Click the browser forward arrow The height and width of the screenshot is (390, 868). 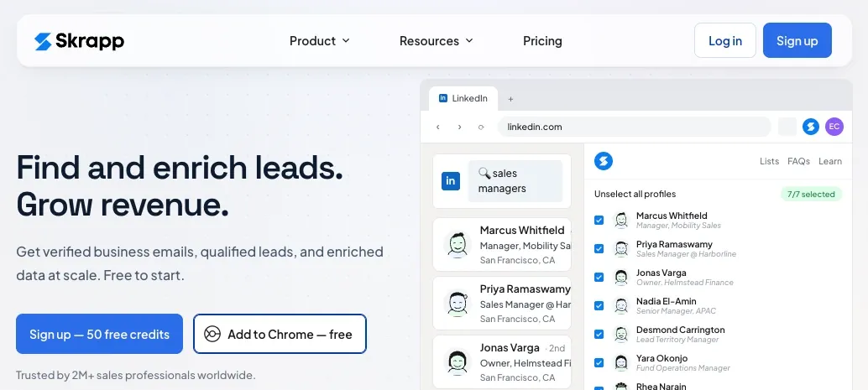459,127
